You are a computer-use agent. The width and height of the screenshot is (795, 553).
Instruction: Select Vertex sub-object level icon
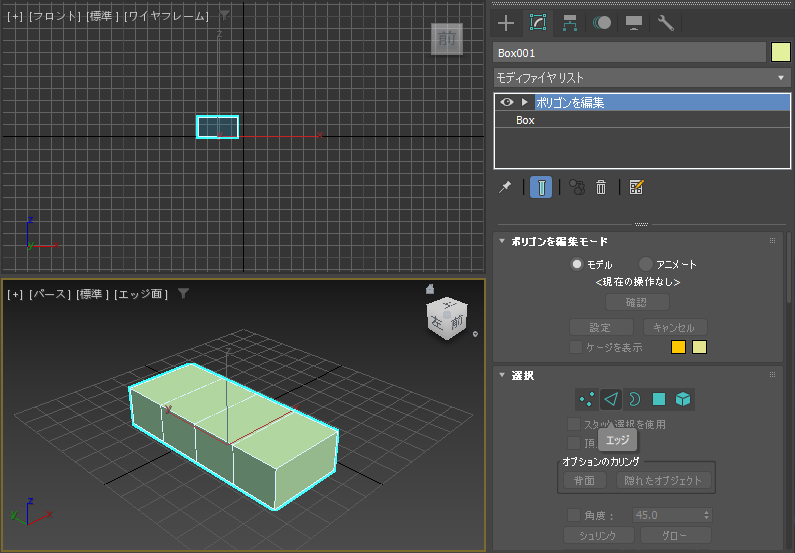[x=587, y=399]
